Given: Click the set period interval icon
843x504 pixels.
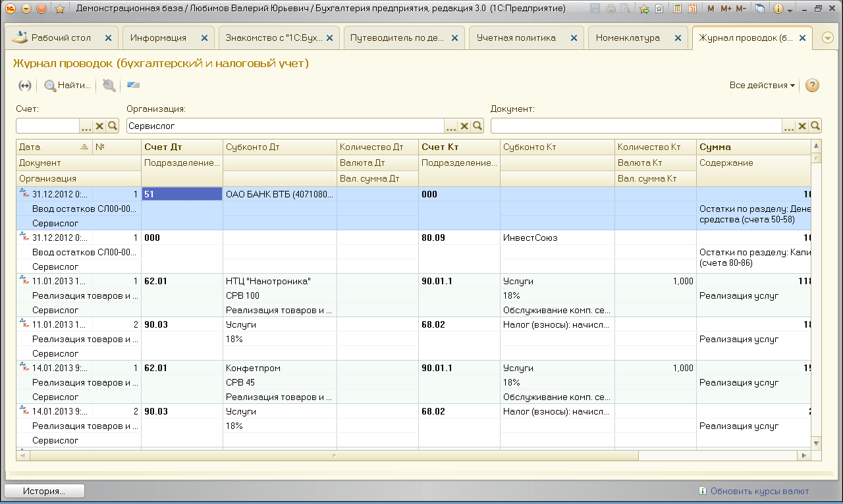Looking at the screenshot, I should [24, 86].
